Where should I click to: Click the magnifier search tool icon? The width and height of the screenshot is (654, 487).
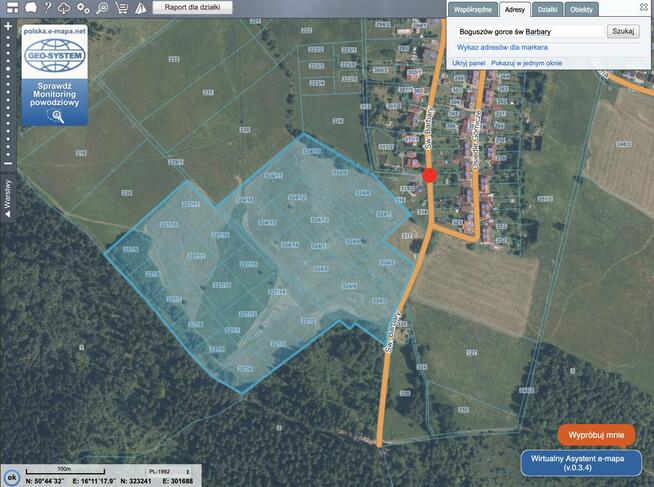[x=102, y=7]
